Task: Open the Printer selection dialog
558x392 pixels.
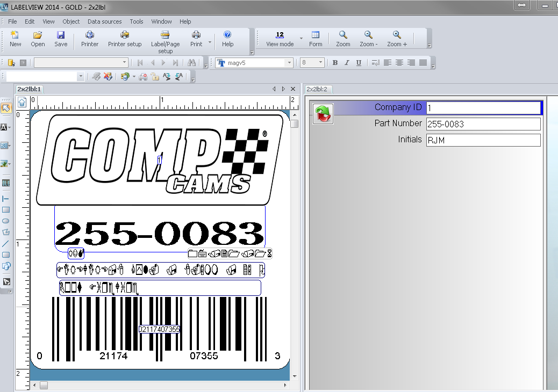Action: pos(90,39)
